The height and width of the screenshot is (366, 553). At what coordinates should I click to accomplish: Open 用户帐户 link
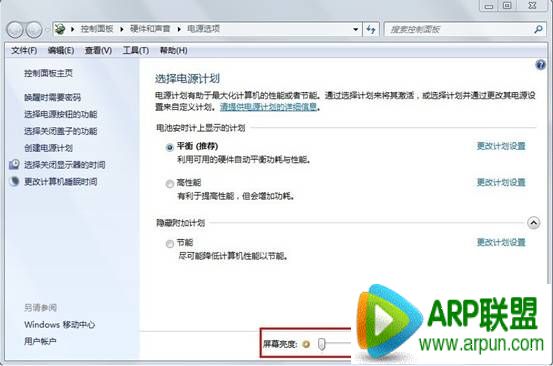40,341
